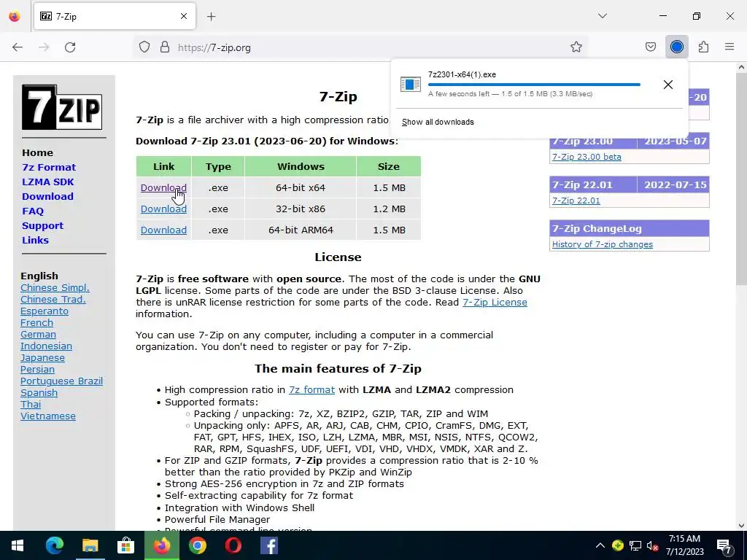Click the padlock site security icon
Screen dimensions: 747x560
tap(165, 47)
